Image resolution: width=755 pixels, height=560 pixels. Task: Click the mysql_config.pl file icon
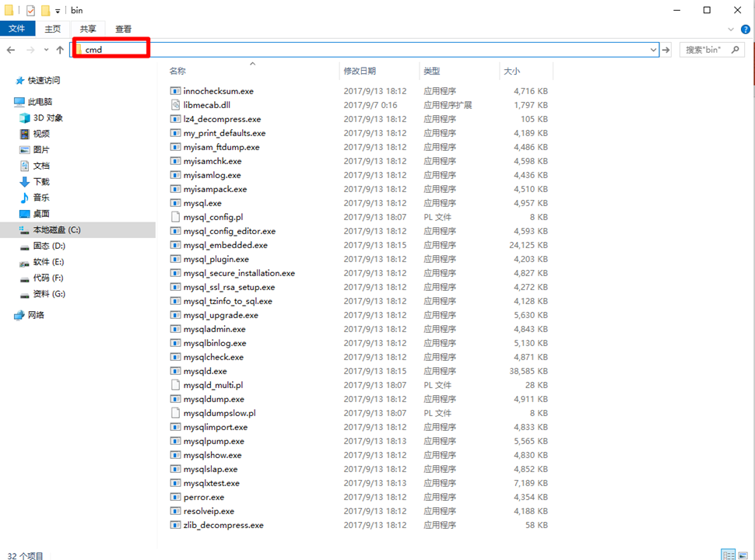pyautogui.click(x=176, y=217)
